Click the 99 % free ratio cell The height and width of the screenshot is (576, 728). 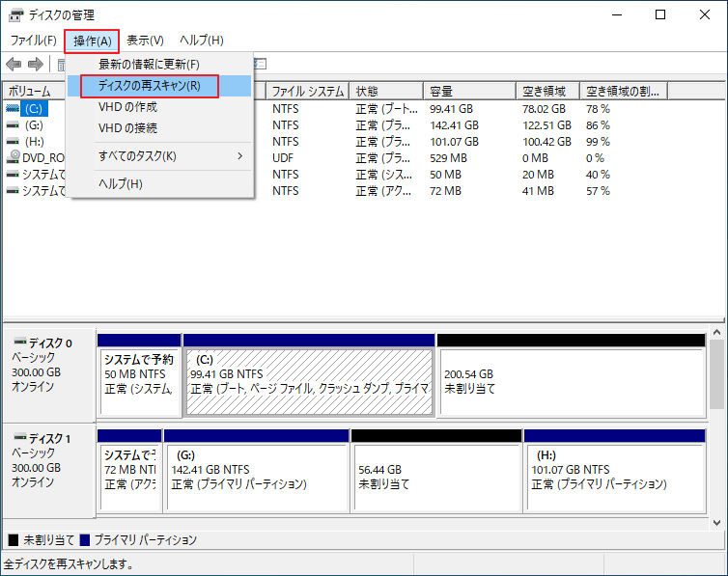[x=598, y=142]
